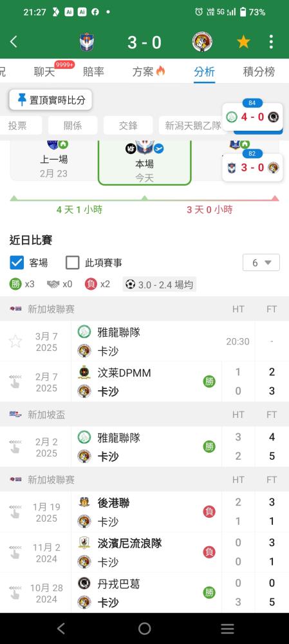The image size is (289, 644).
Task: Select the 上一場 match card dated 2月 23
Action: (54, 160)
